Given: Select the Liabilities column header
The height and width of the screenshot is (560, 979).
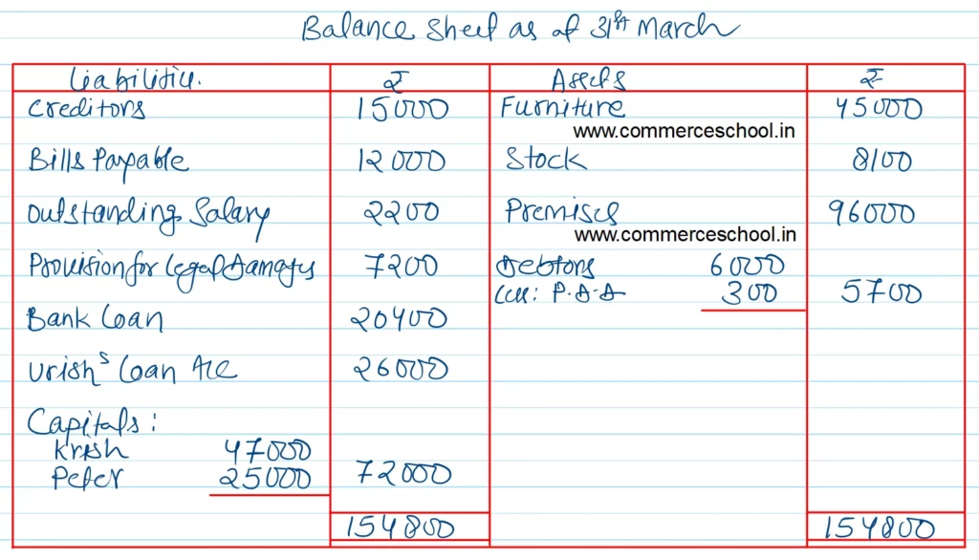Looking at the screenshot, I should click(137, 79).
